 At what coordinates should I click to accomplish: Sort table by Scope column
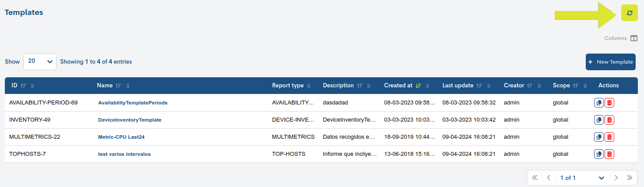click(576, 86)
